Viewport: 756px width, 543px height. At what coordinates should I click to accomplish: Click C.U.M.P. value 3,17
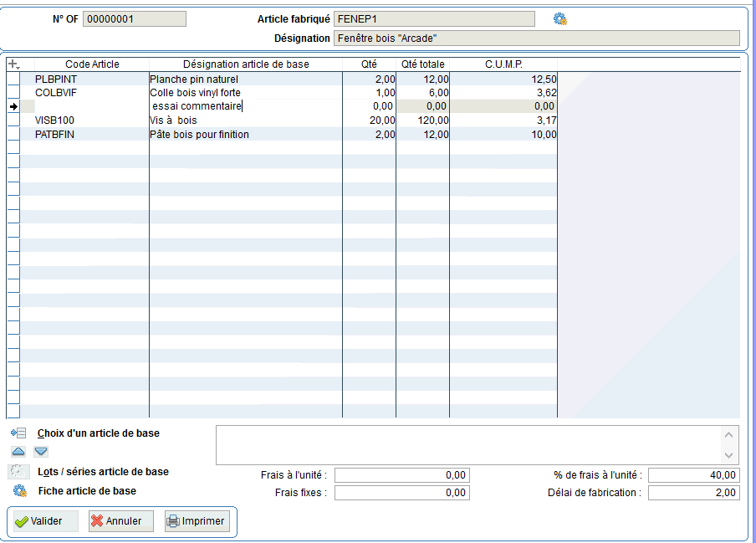point(503,120)
